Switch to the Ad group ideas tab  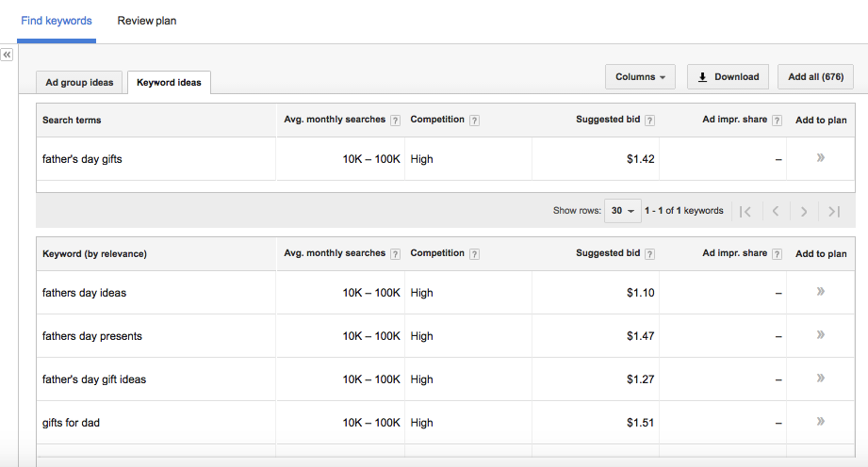click(x=79, y=83)
